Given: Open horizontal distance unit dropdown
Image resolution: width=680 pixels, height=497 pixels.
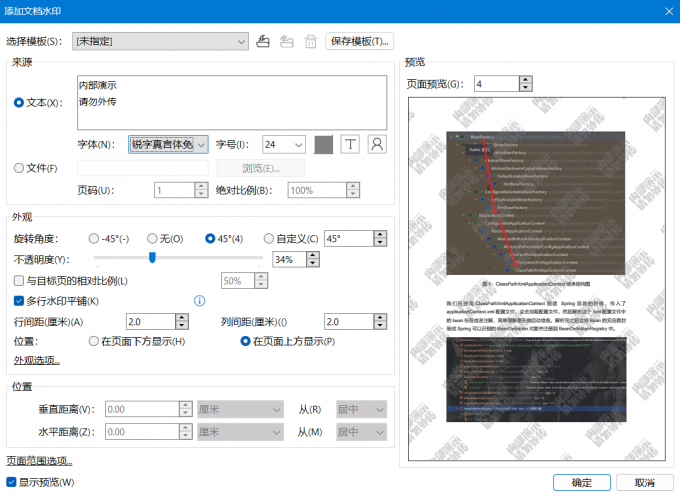Looking at the screenshot, I should coord(240,432).
